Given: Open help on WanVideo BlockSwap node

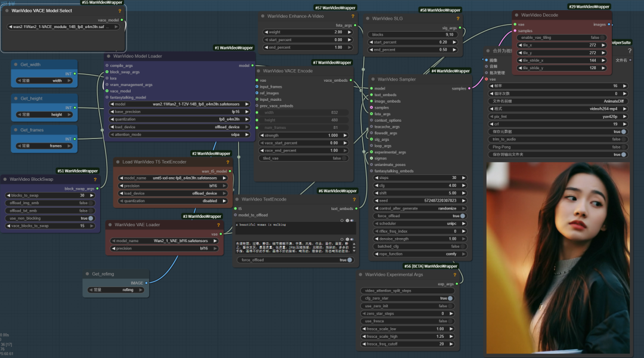Looking at the screenshot, I should click(x=95, y=180).
